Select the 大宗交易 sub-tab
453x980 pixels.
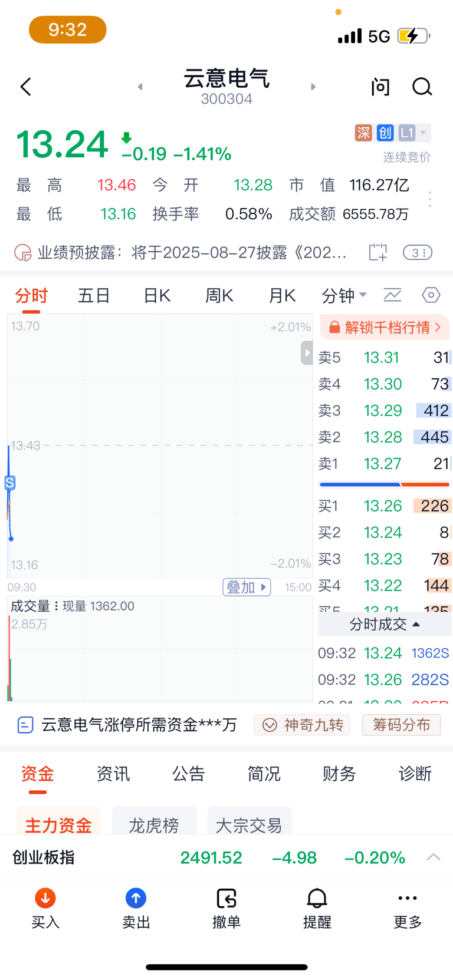point(250,820)
